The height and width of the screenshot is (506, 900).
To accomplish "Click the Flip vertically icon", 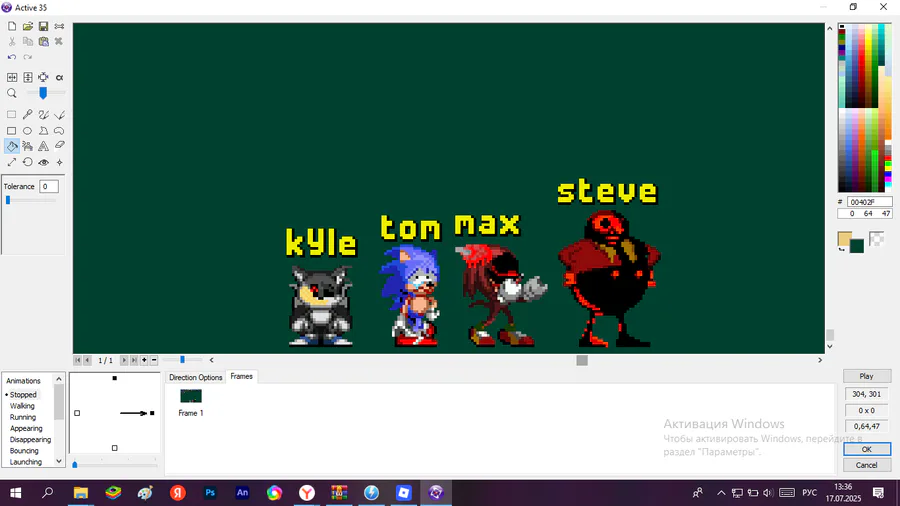I will tap(28, 77).
